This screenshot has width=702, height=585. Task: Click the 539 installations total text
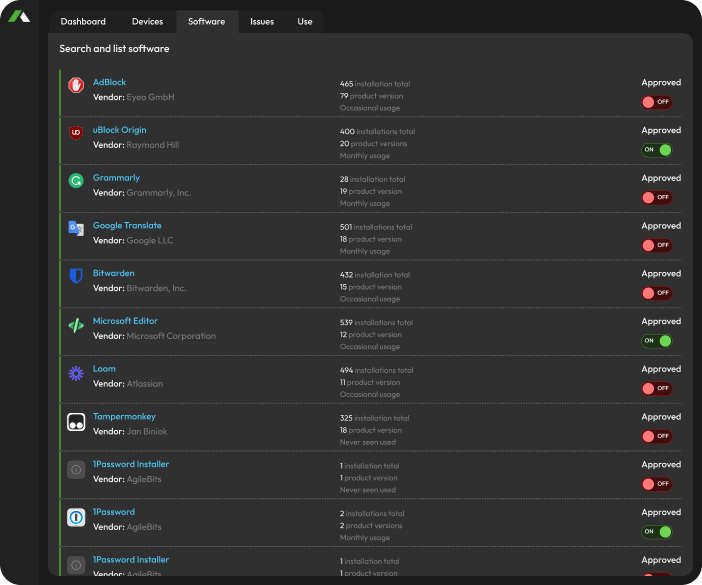(376, 322)
